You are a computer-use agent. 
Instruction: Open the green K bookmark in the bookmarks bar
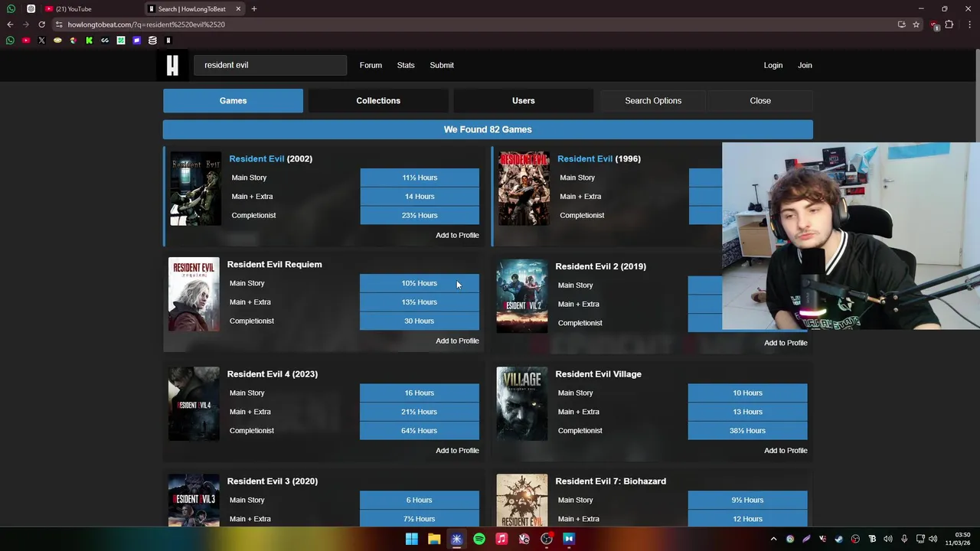89,41
